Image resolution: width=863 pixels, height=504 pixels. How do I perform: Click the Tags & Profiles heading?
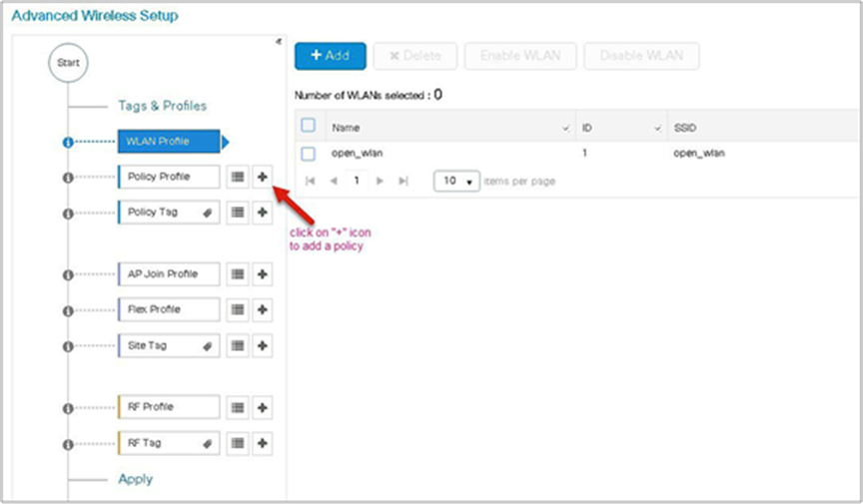coord(163,106)
